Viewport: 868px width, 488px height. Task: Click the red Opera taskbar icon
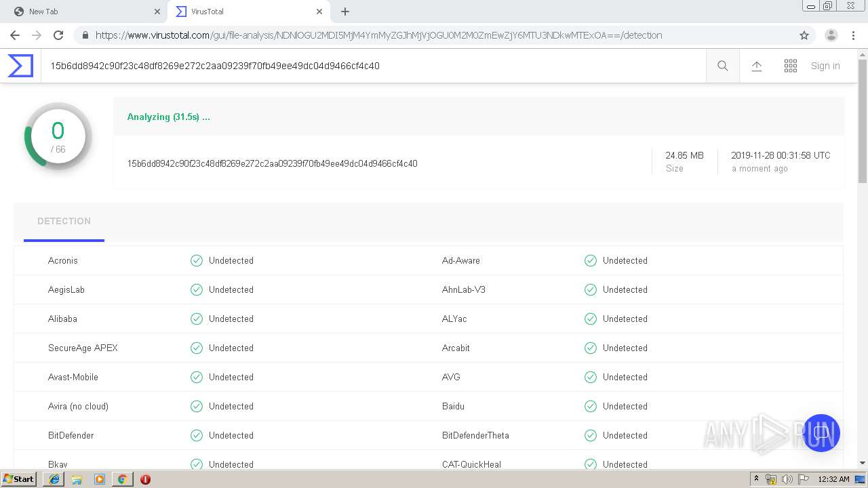145,479
